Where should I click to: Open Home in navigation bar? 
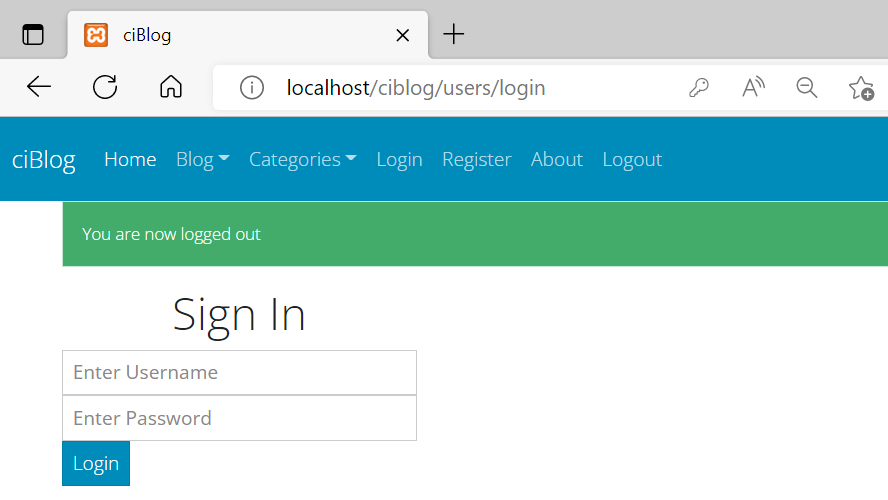click(x=130, y=160)
